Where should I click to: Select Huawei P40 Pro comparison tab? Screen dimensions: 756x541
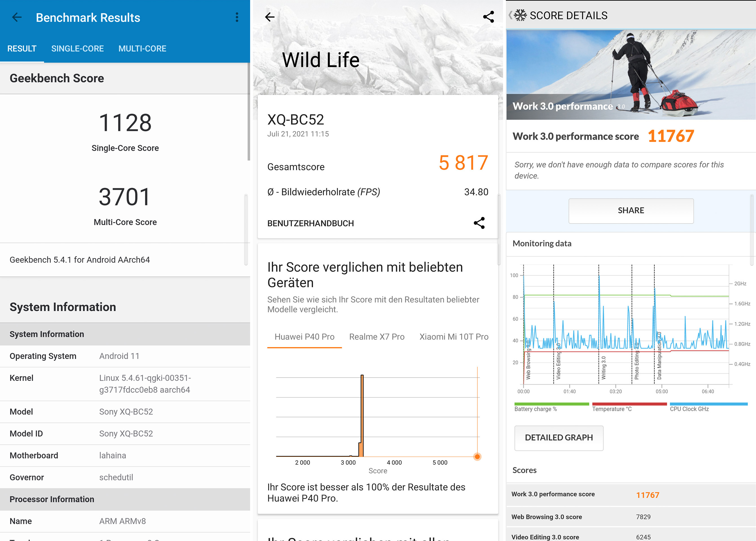pos(304,337)
